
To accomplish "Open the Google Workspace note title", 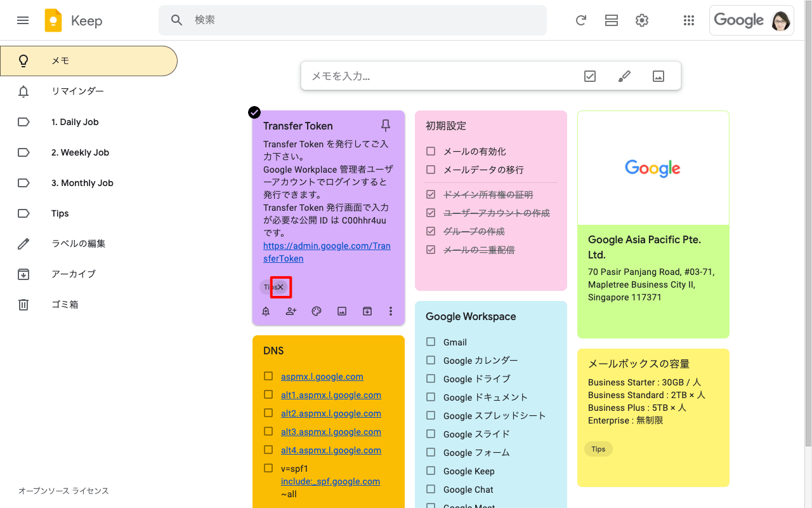I will [x=471, y=316].
